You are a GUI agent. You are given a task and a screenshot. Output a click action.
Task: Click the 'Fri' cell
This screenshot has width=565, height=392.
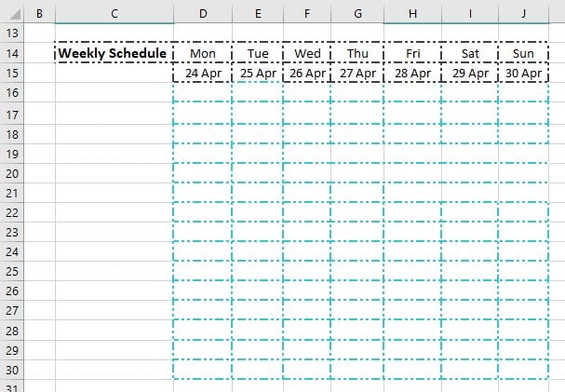(x=412, y=53)
